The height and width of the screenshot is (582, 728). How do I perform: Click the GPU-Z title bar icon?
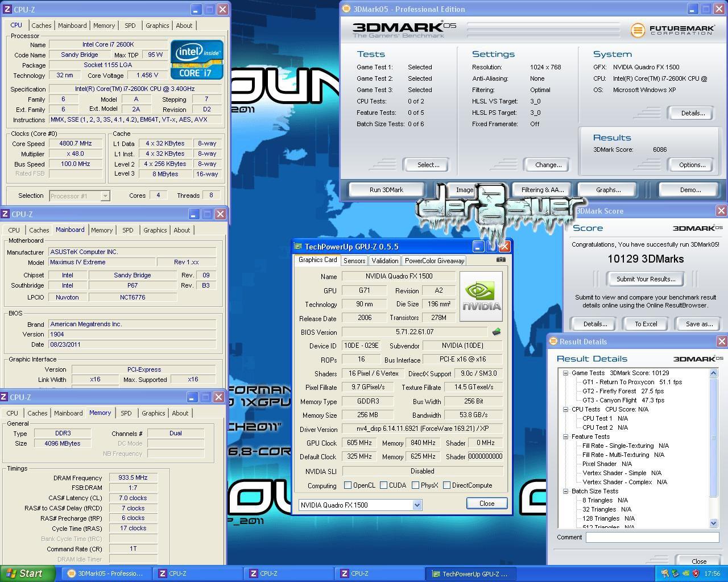pyautogui.click(x=298, y=247)
